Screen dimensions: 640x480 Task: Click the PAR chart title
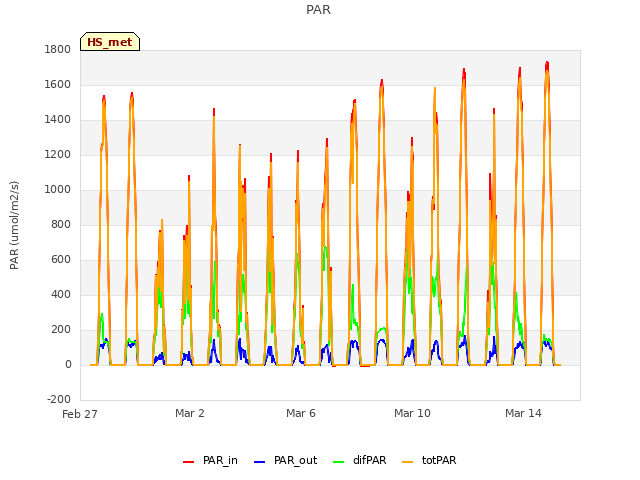tap(318, 10)
